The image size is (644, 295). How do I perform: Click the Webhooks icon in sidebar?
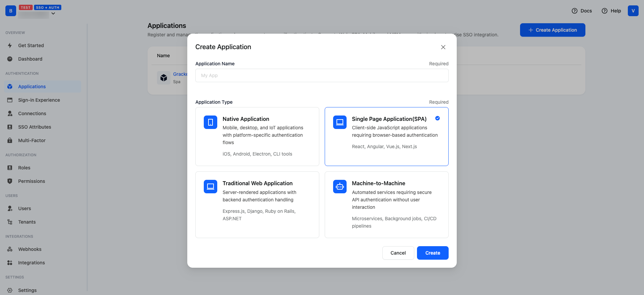pos(10,249)
